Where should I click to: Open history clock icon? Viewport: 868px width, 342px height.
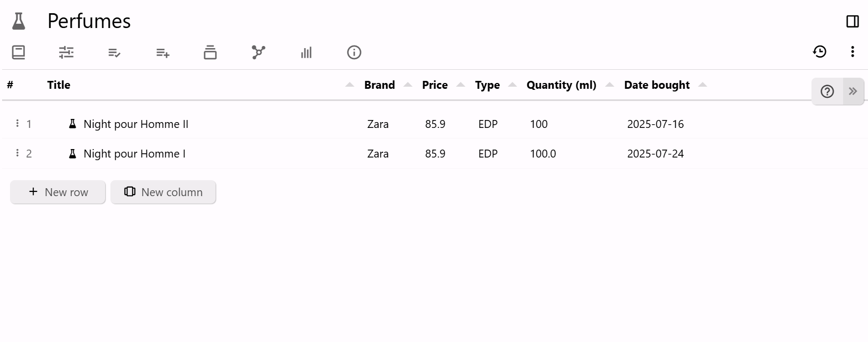pos(819,51)
